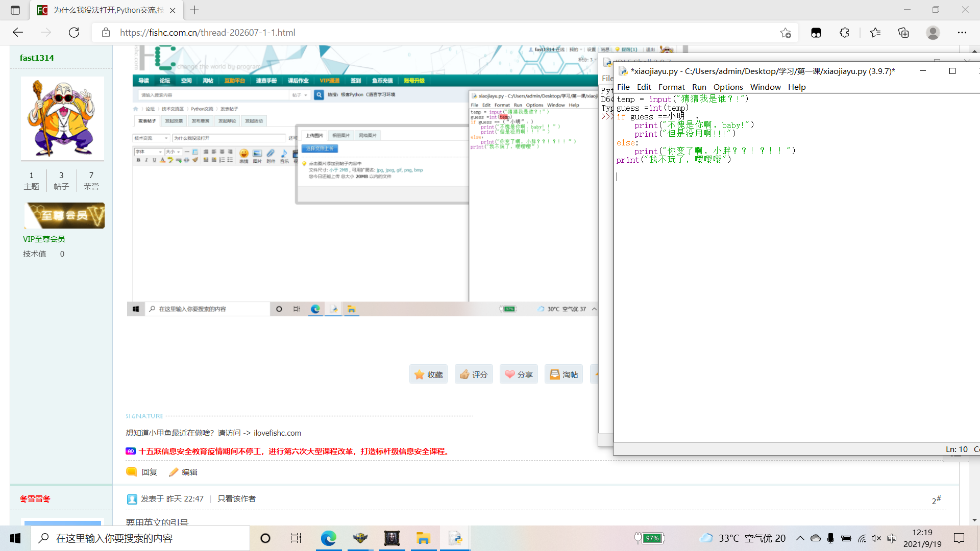
Task: Click the address bar URL
Action: coord(208,33)
